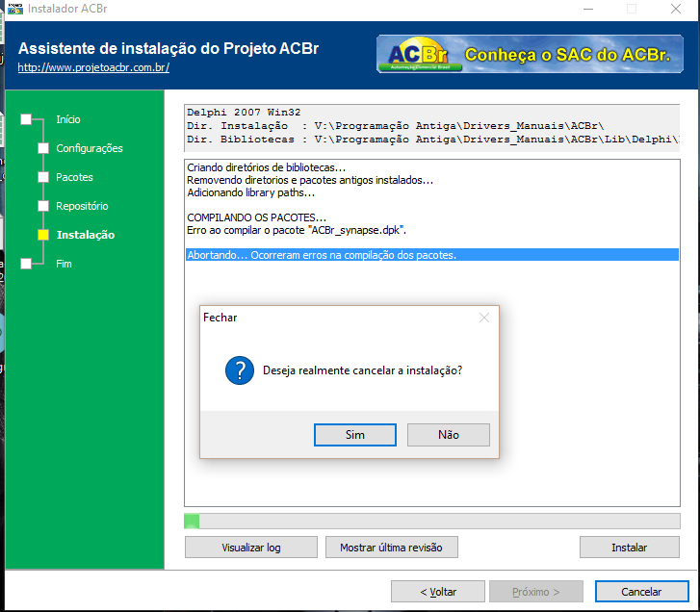This screenshot has height=612, width=700.
Task: Click the Deseja realmente cancelar message text
Action: (362, 370)
